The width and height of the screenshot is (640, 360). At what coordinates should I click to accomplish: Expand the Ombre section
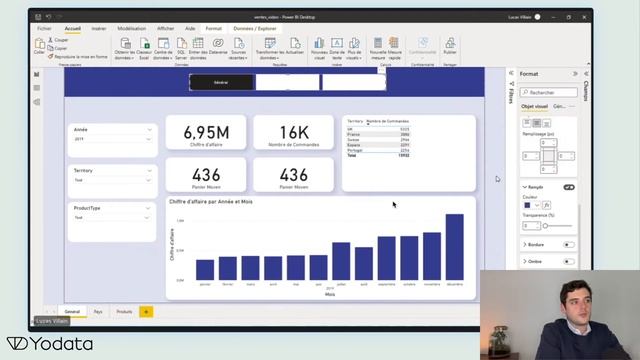(525, 262)
